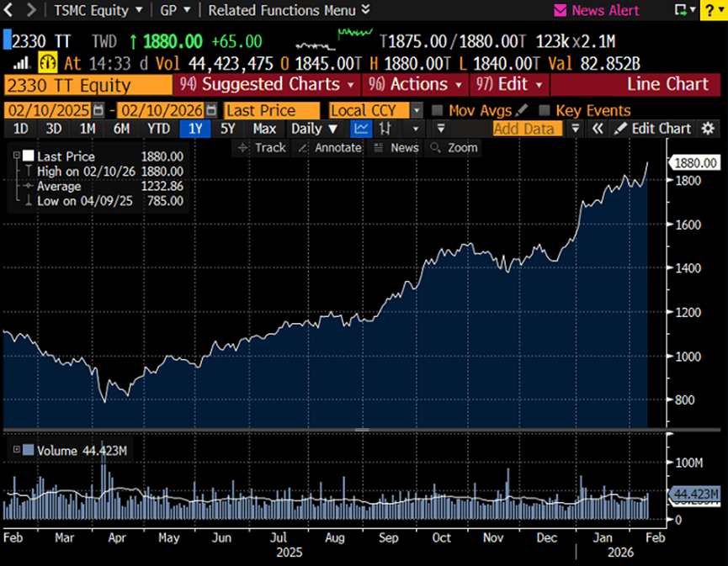Open chart settings gear icon
This screenshot has height=566, width=728.
pyautogui.click(x=708, y=129)
